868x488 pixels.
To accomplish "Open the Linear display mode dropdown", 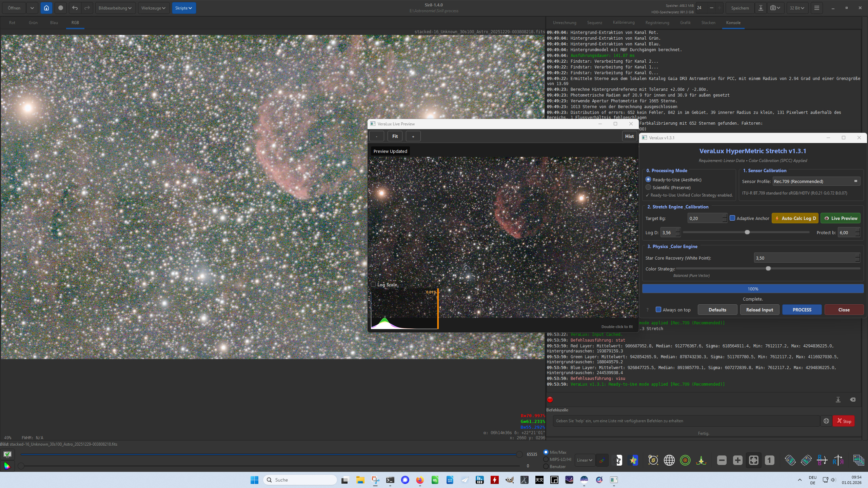I will coord(585,460).
